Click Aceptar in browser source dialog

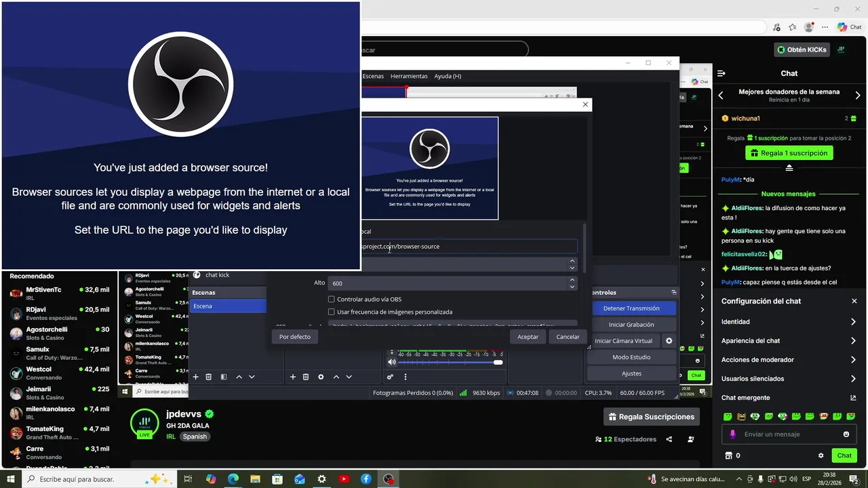pyautogui.click(x=528, y=337)
